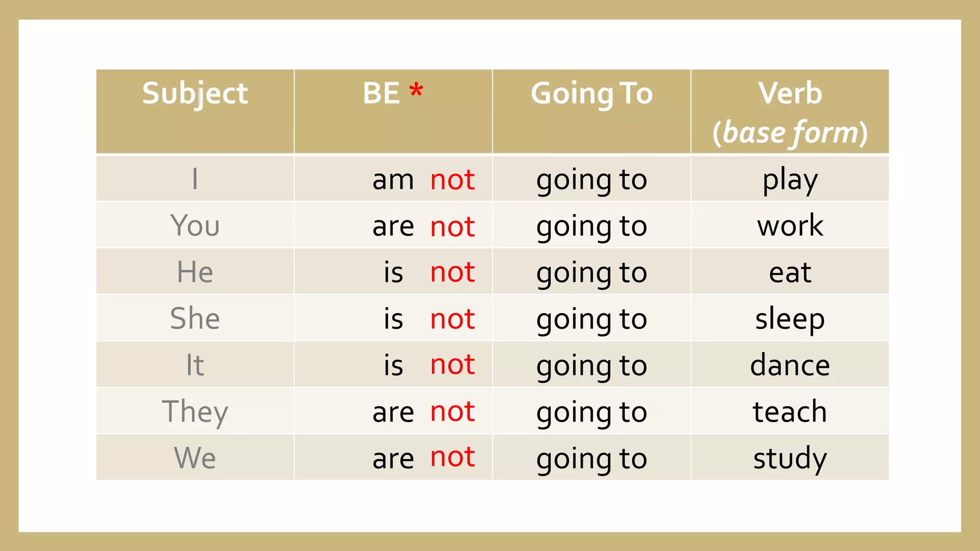Image resolution: width=980 pixels, height=551 pixels.
Task: Select the verb 'dance'
Action: click(x=790, y=365)
